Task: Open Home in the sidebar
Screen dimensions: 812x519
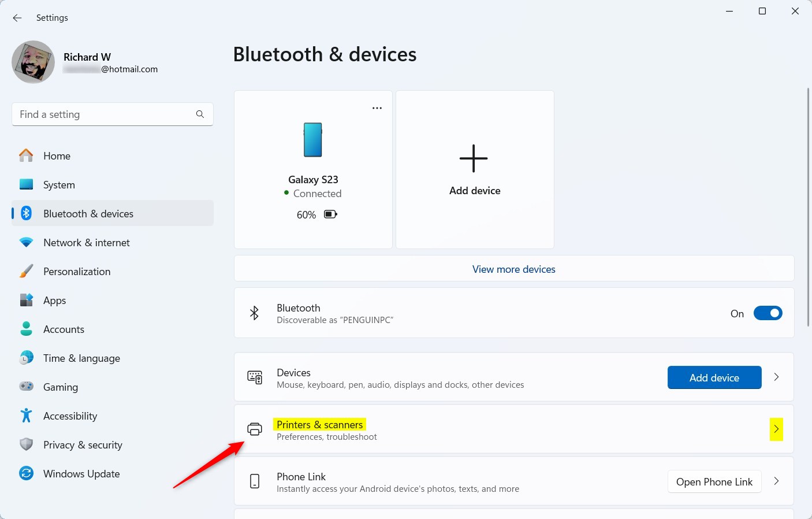Action: coord(113,156)
